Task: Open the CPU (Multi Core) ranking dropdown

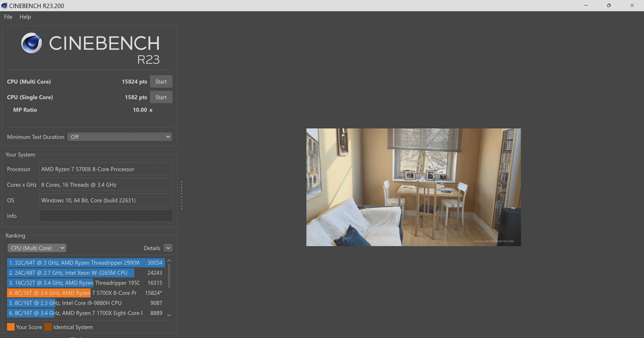Action: [37, 248]
